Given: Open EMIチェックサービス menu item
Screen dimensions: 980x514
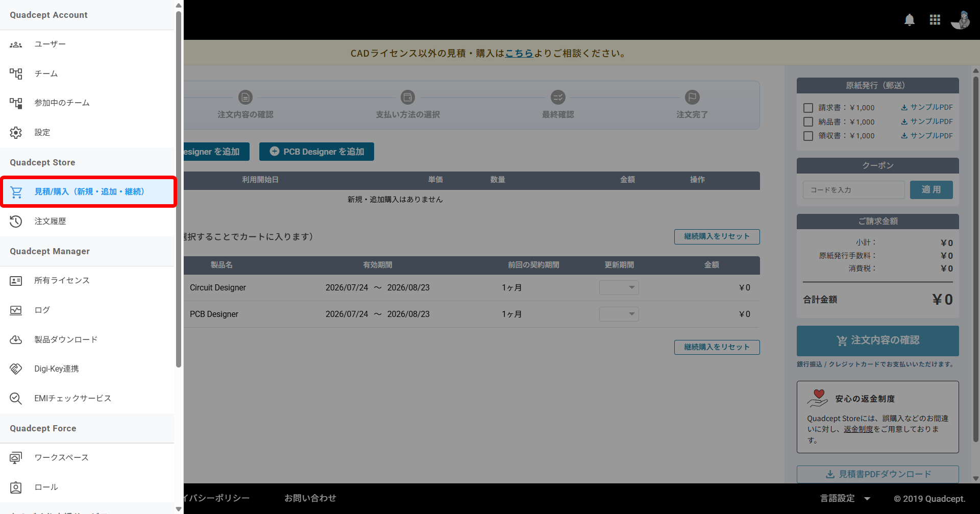Looking at the screenshot, I should [x=87, y=399].
